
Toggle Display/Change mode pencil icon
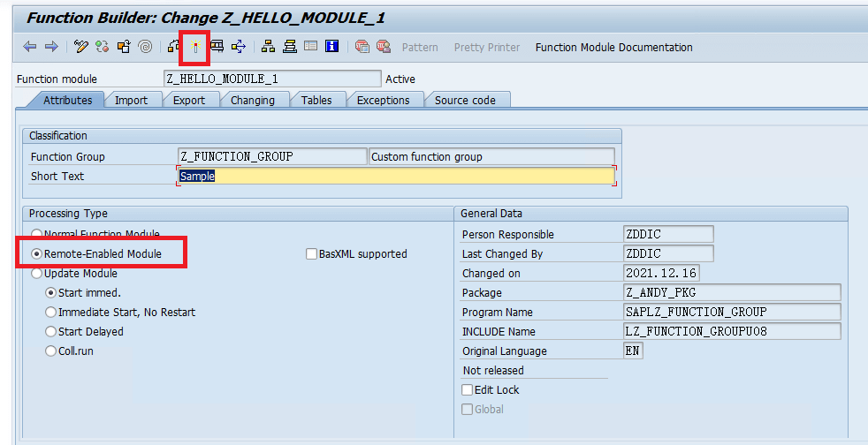pos(81,47)
